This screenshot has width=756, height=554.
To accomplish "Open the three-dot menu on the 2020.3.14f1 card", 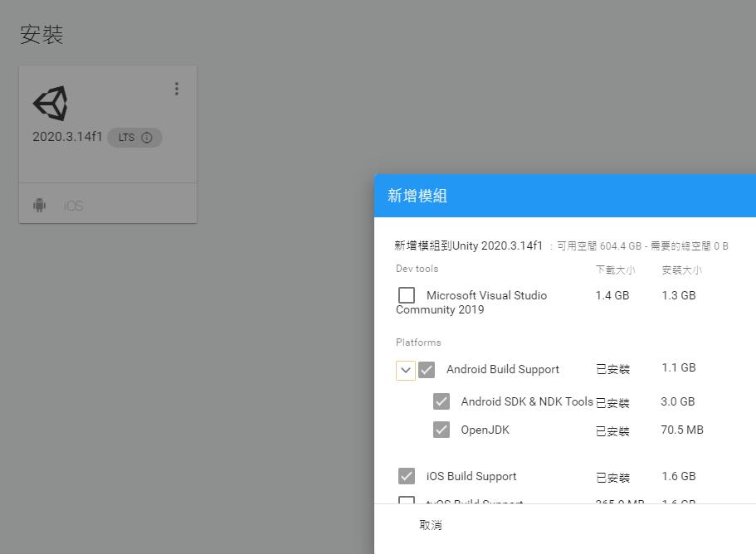I will coord(177,89).
